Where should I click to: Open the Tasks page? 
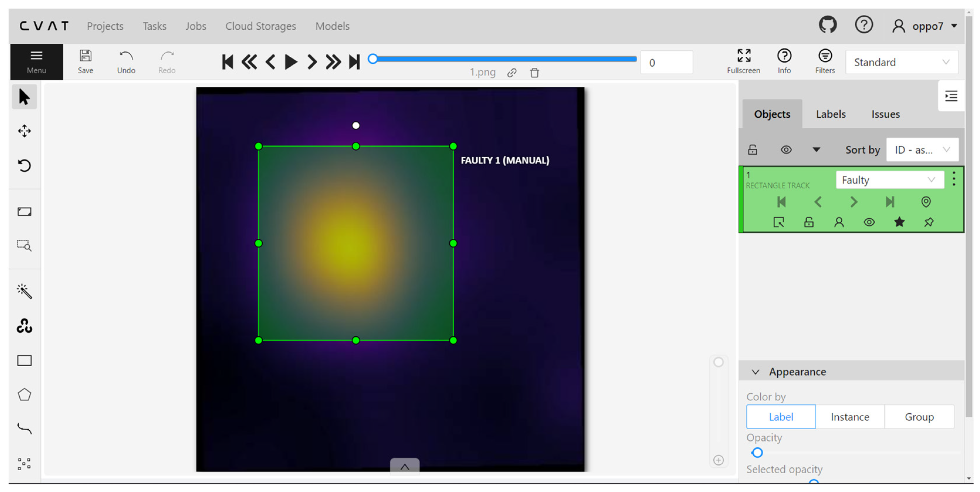point(155,26)
